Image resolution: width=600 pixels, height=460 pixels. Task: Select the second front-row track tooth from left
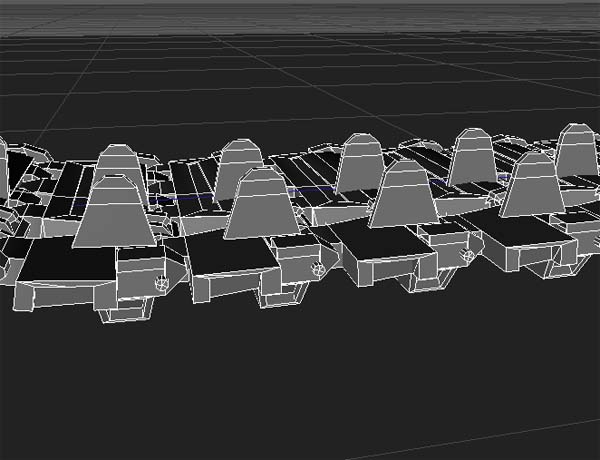point(262,203)
